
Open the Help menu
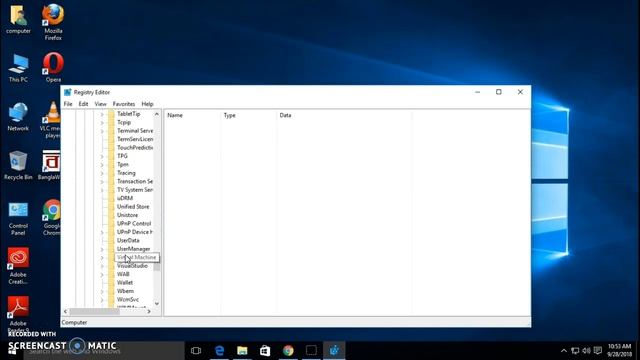[x=147, y=104]
